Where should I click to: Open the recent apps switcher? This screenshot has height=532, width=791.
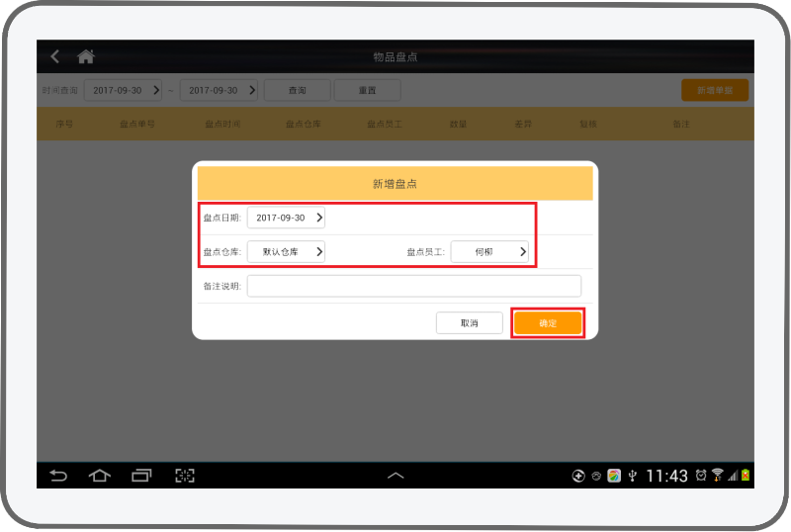[x=142, y=476]
